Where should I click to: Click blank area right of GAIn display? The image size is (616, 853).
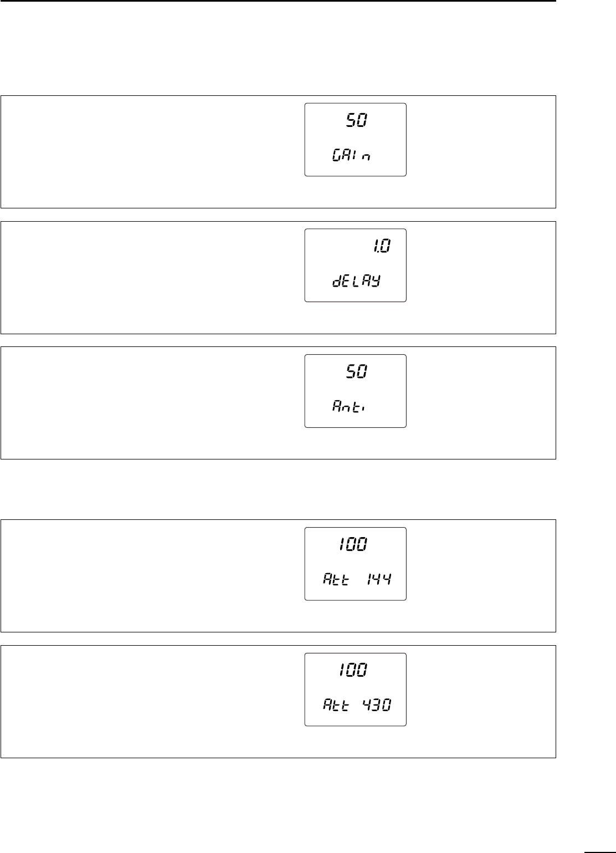point(481,152)
